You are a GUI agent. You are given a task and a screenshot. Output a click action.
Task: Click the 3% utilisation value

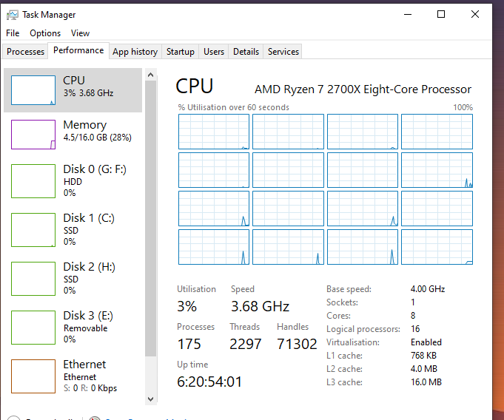(x=187, y=306)
